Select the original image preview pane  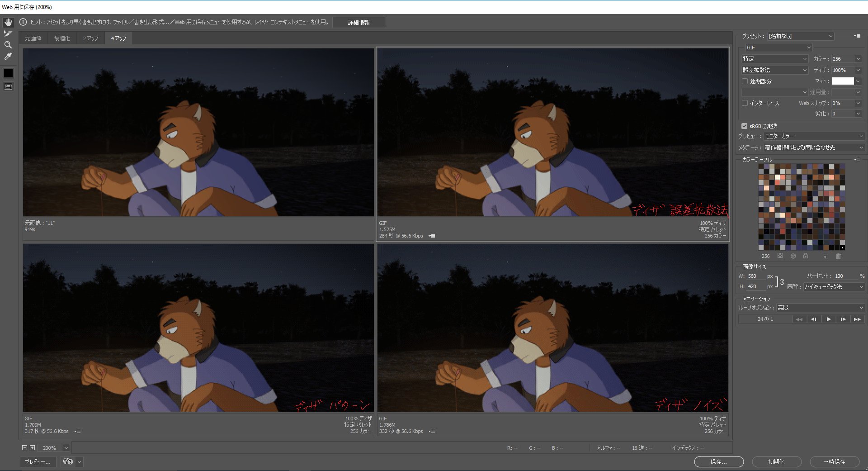[198, 132]
